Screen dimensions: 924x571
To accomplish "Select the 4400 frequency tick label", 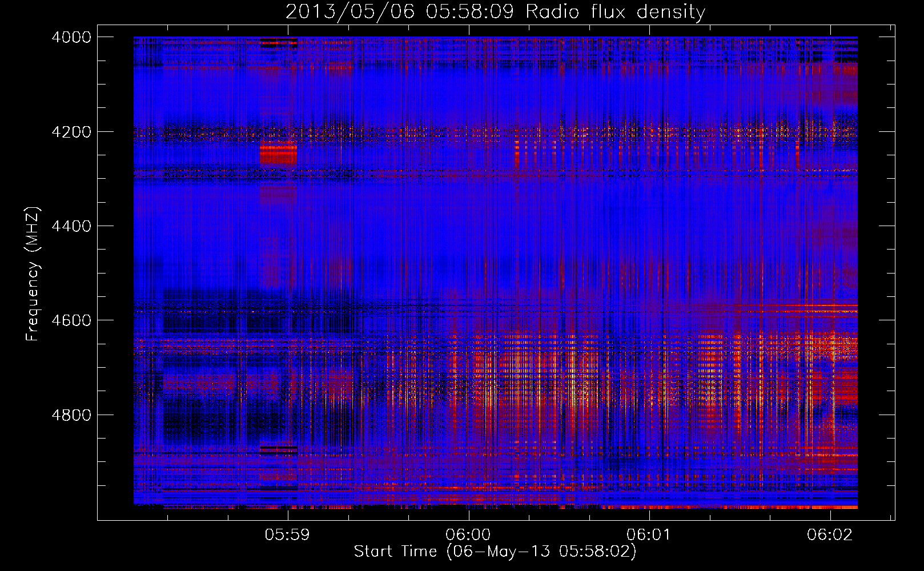I will 71,226.
